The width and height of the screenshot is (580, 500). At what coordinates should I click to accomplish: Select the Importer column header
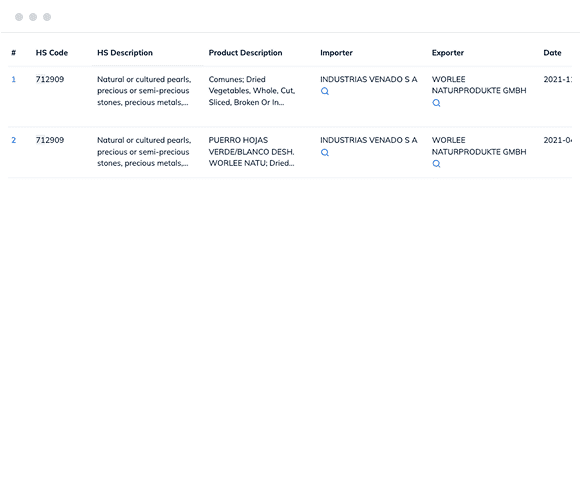337,53
